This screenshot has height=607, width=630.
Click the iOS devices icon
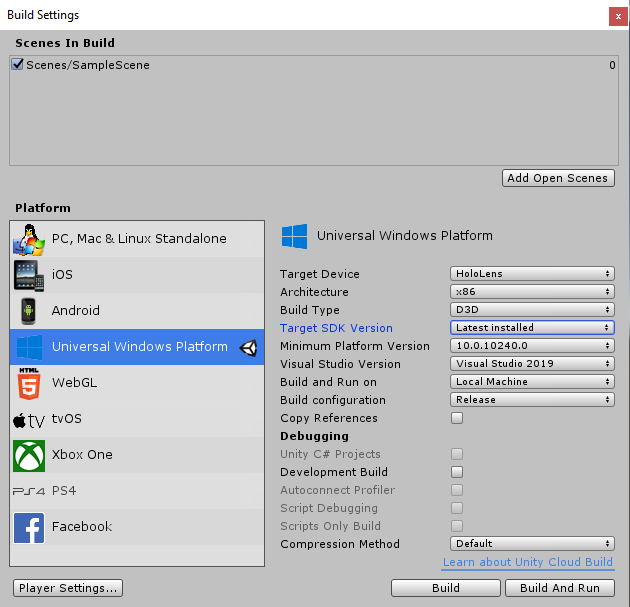coord(29,275)
